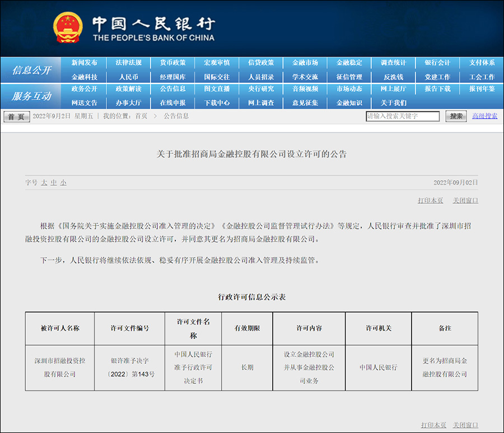Set font size to 小
This screenshot has height=433, width=504.
[x=63, y=183]
